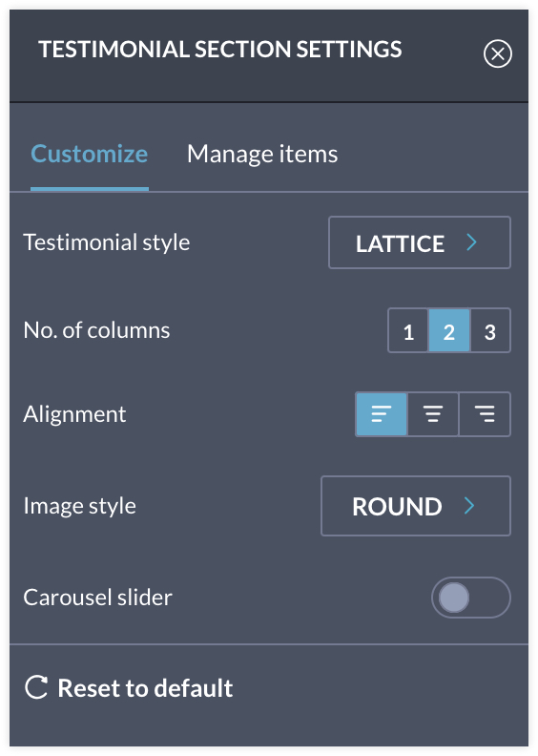Set number of columns to 1
Image resolution: width=538 pixels, height=756 pixels.
tap(408, 330)
